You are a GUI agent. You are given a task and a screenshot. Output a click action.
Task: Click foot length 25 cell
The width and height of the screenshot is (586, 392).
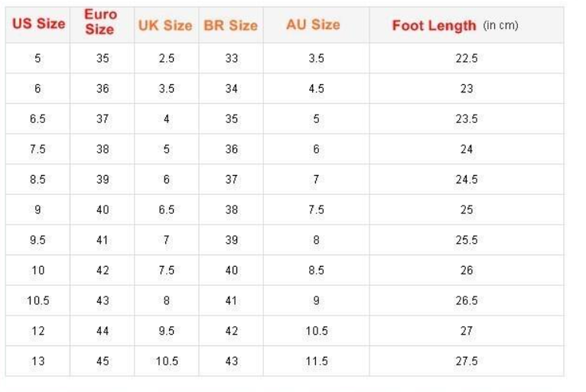click(x=467, y=210)
